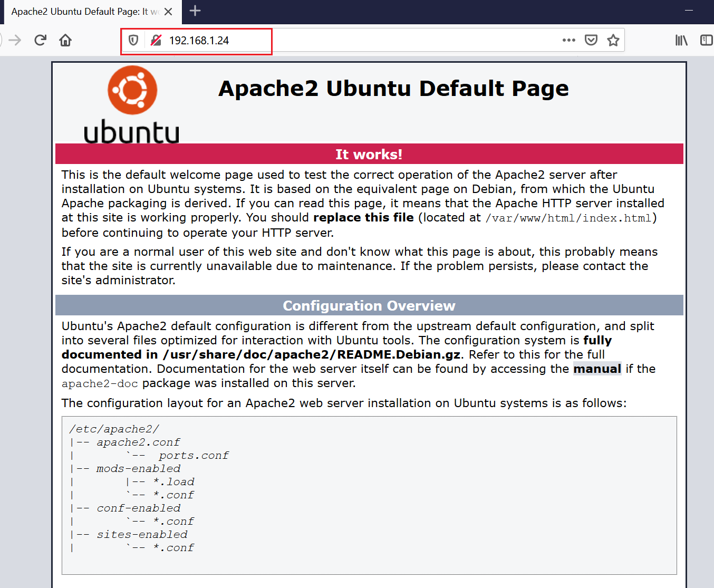Reload the current page
Screen dimensions: 714x588
[x=40, y=40]
